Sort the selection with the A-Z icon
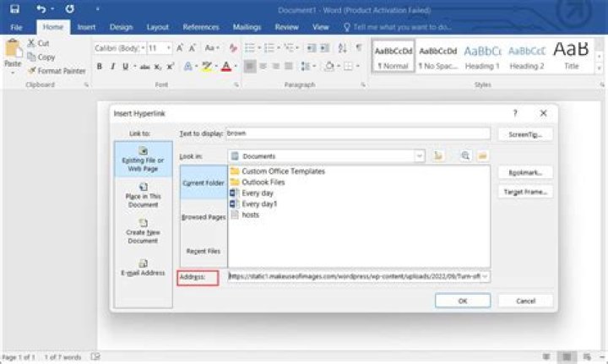Image resolution: width=608 pixels, height=364 pixels. (x=342, y=48)
